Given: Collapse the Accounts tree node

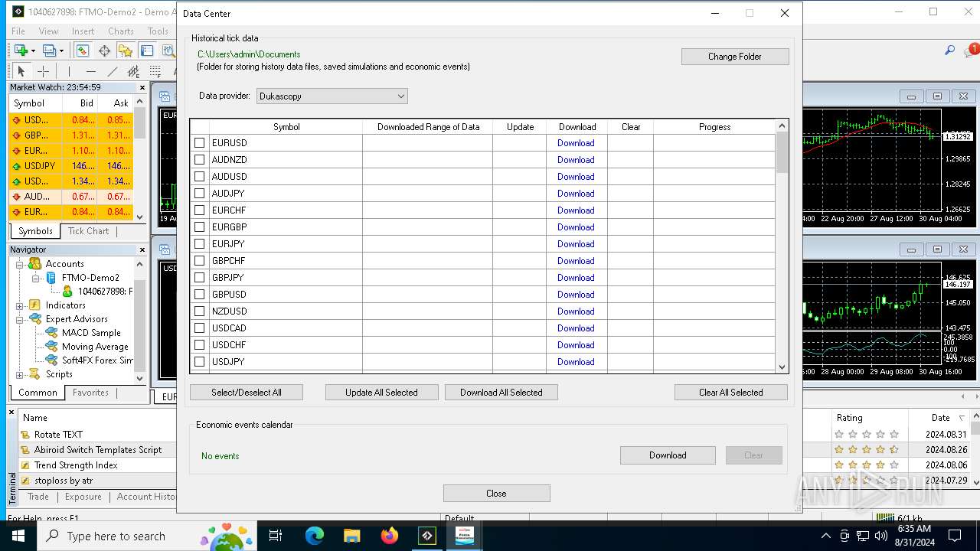Looking at the screenshot, I should pyautogui.click(x=20, y=264).
